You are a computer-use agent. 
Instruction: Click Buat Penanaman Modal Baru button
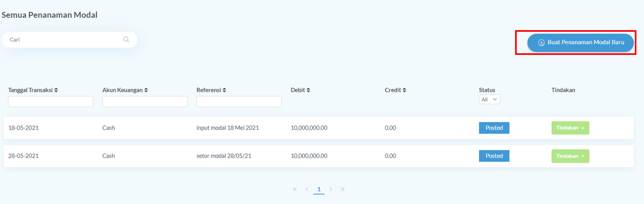580,43
